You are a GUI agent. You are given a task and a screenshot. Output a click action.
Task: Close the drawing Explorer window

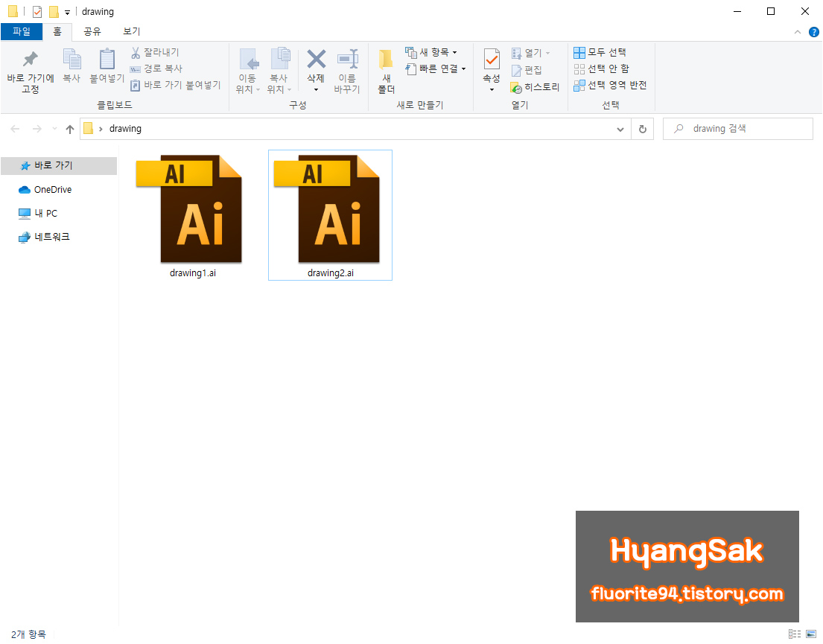point(805,12)
